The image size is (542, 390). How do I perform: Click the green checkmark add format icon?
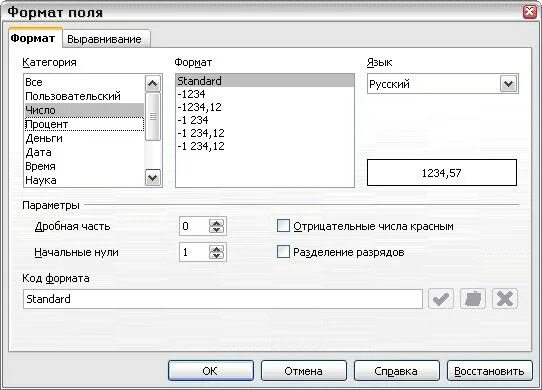(x=441, y=299)
